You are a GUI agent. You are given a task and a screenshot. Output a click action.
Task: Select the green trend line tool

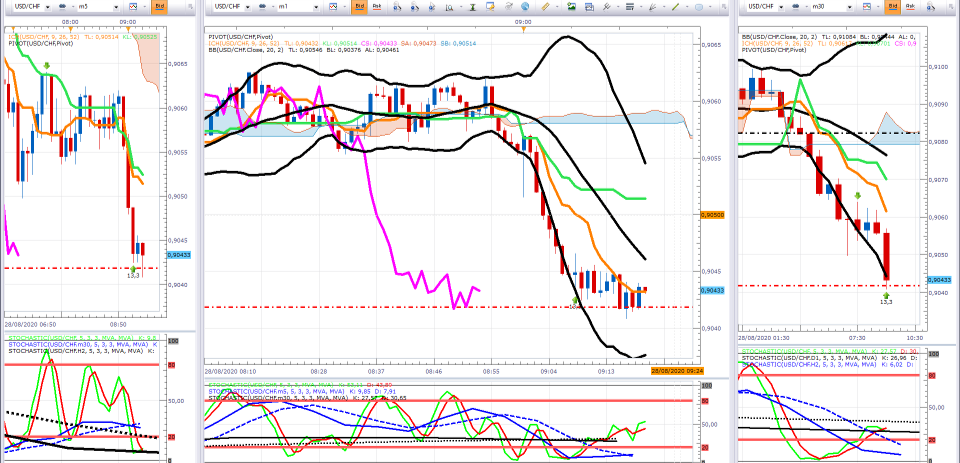(675, 6)
